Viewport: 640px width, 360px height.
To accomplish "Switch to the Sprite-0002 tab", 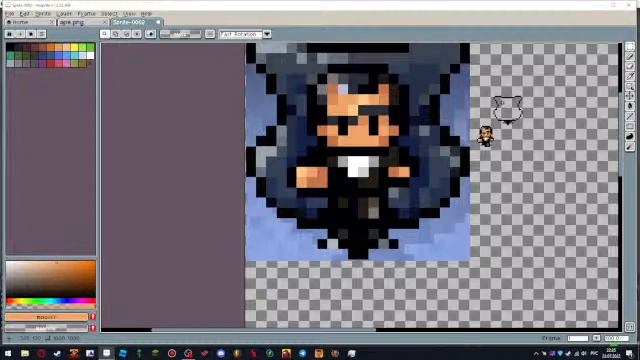I will pos(137,22).
